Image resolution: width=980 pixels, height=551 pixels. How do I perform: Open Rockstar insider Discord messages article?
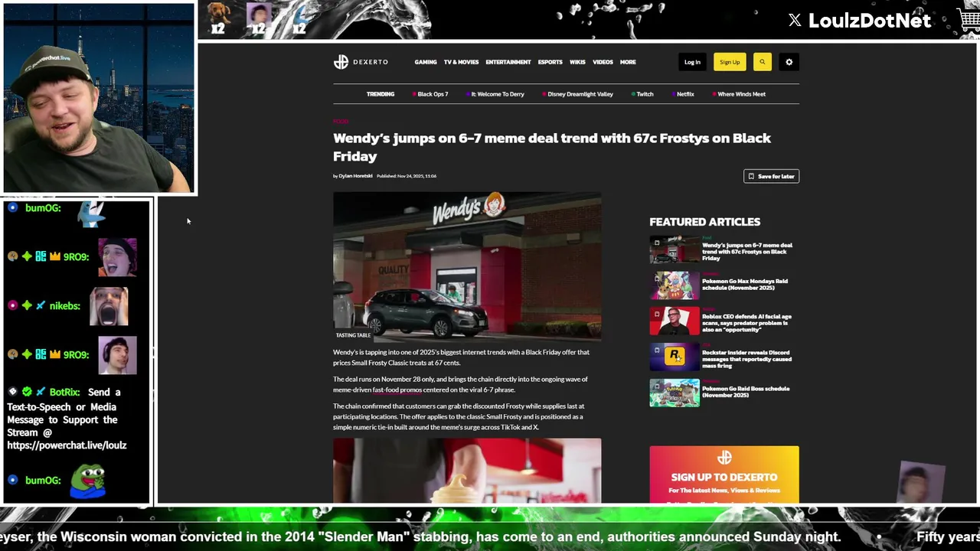click(x=746, y=359)
